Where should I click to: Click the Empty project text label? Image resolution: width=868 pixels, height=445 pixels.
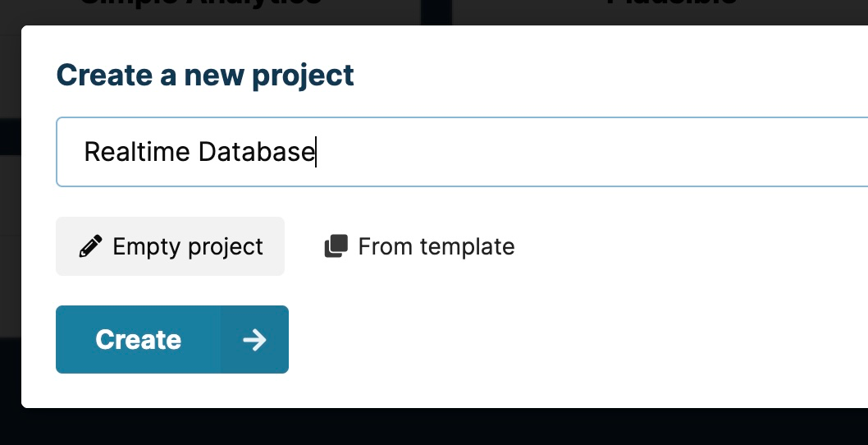(x=188, y=246)
